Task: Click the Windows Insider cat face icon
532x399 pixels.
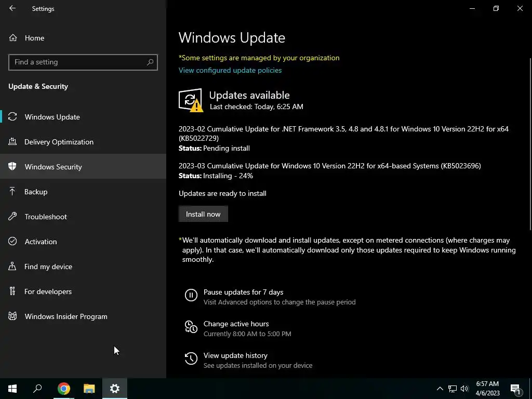Action: (x=12, y=316)
